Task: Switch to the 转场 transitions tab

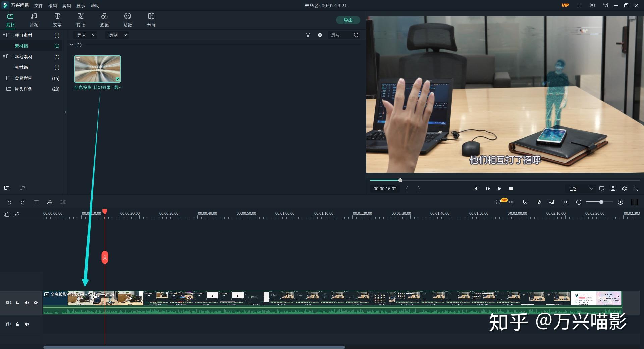Action: click(81, 20)
